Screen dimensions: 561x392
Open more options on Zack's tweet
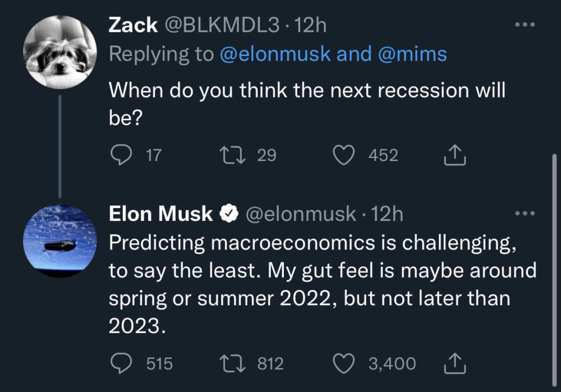(525, 25)
